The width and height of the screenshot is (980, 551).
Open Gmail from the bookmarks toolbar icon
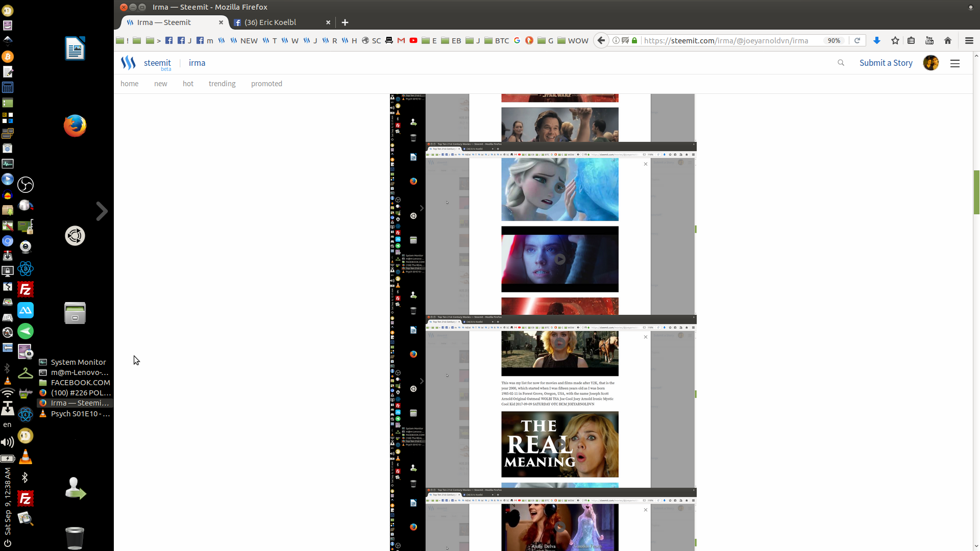click(x=401, y=40)
